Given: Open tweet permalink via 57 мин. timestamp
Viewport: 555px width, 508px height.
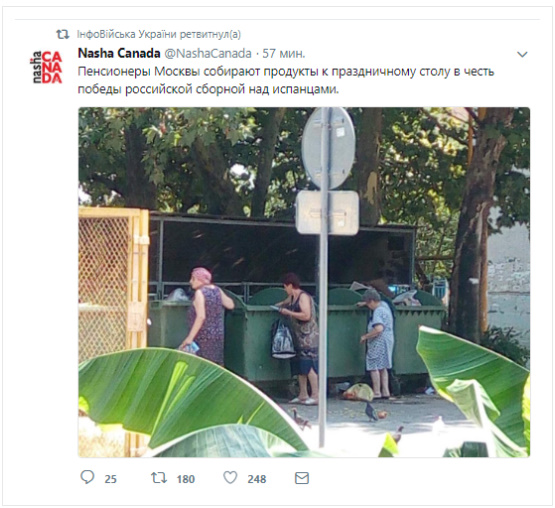Looking at the screenshot, I should [x=284, y=53].
